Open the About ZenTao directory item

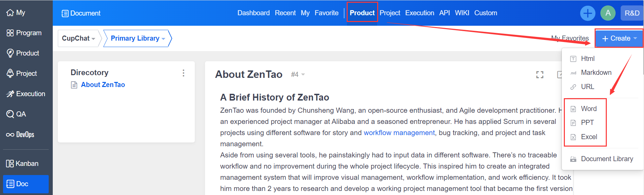coord(103,85)
